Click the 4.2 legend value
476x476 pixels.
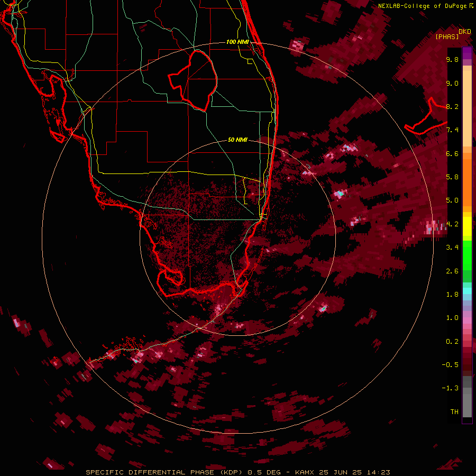click(452, 224)
